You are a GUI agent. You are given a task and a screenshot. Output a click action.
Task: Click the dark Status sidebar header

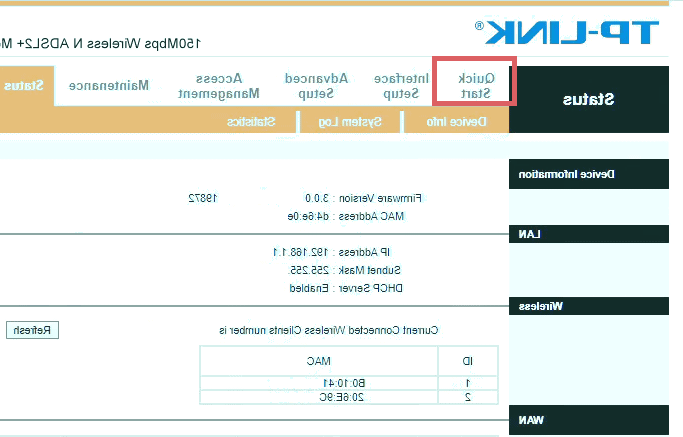coord(588,99)
